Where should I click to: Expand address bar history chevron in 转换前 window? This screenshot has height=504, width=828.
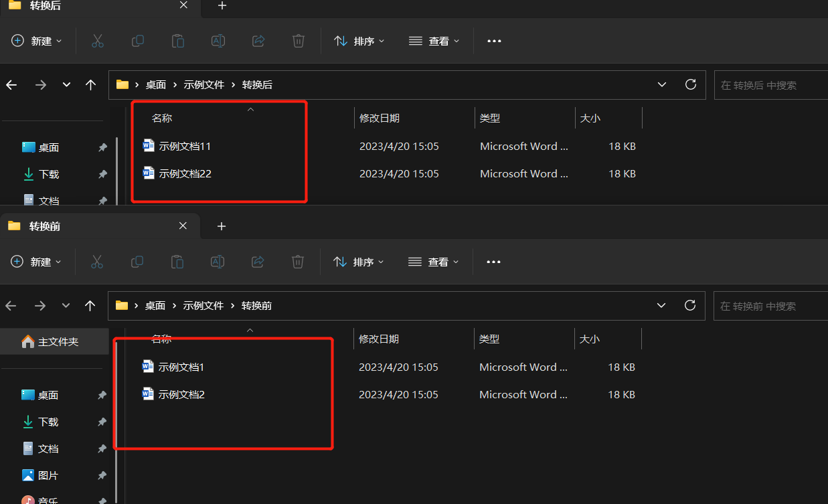coord(661,306)
